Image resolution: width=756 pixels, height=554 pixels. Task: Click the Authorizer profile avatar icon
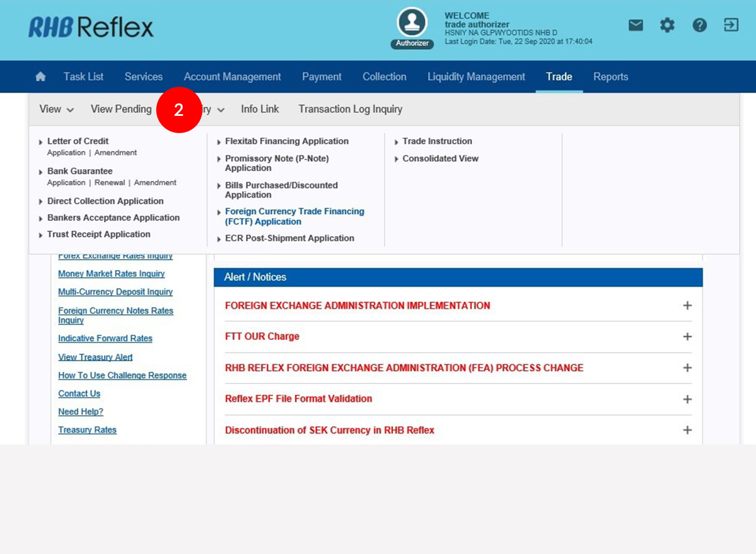click(x=412, y=23)
